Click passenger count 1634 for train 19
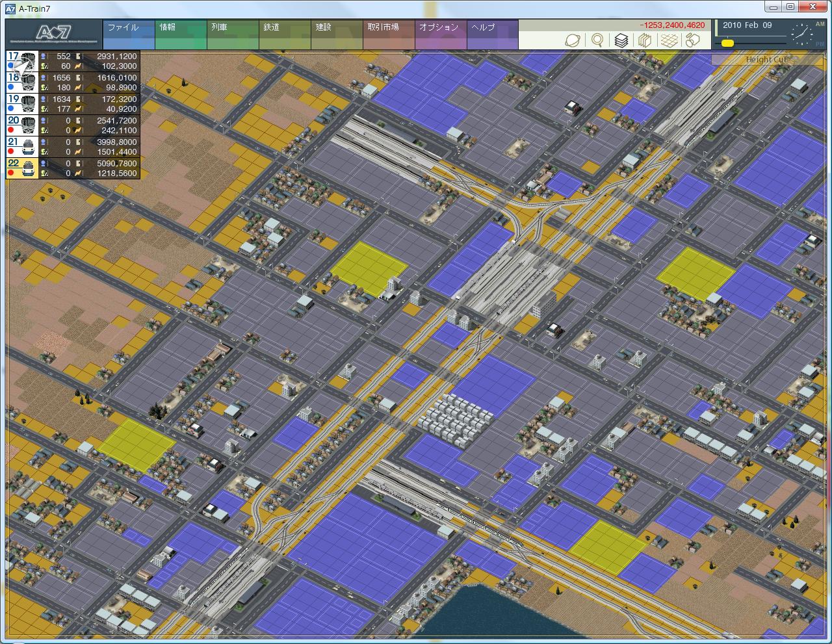This screenshot has height=644, width=832. coord(61,99)
